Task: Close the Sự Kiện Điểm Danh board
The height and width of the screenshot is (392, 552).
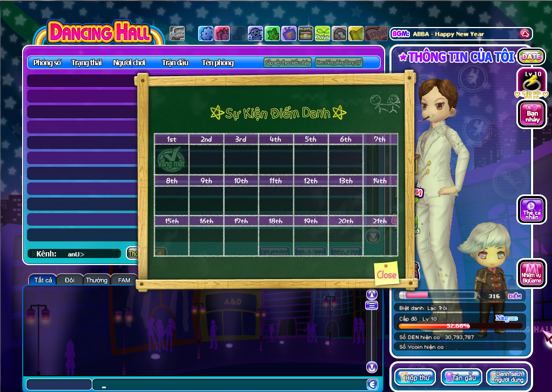Action: click(386, 274)
